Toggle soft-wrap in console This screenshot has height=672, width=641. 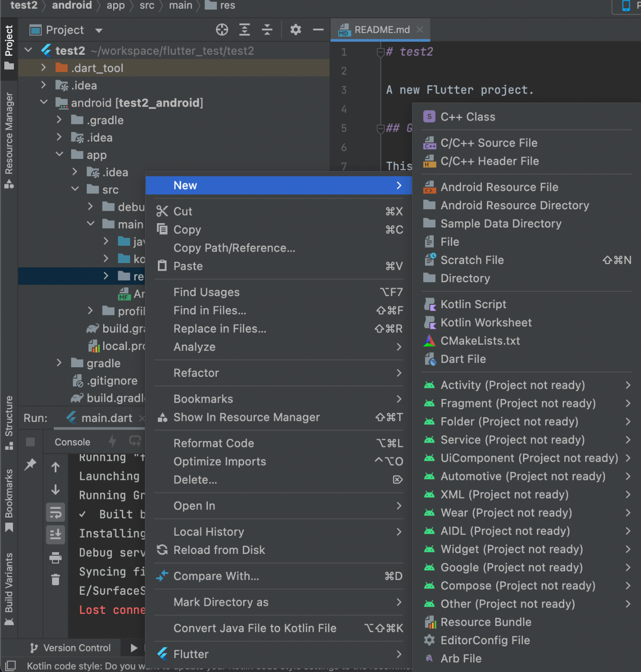(56, 512)
